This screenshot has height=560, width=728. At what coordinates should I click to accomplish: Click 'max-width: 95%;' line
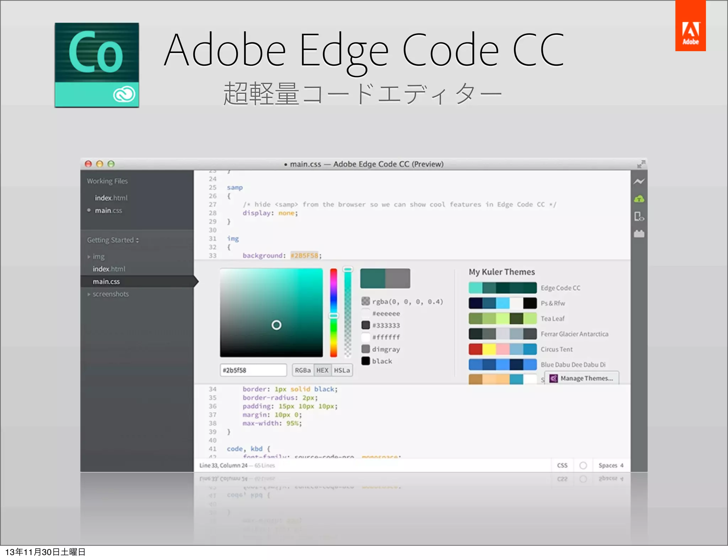click(272, 423)
